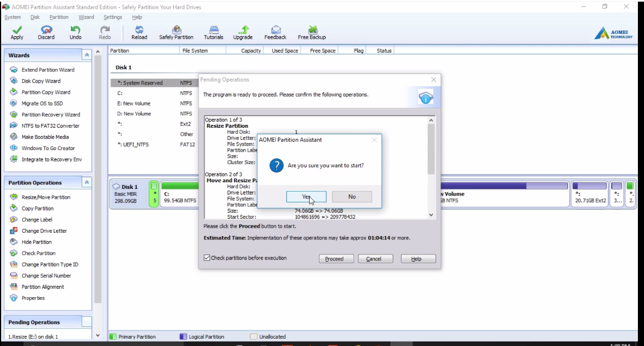Open the Wizard menu

pyautogui.click(x=86, y=17)
